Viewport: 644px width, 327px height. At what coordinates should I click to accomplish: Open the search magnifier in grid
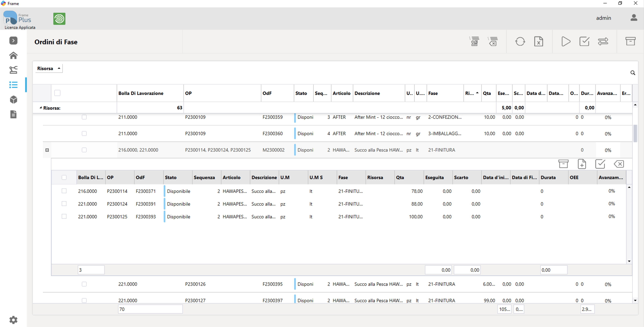[x=632, y=73]
